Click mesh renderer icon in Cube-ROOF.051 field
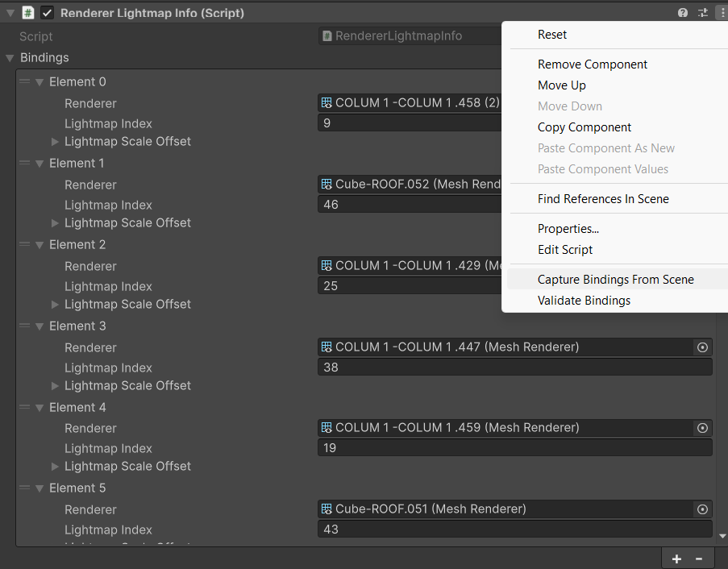The height and width of the screenshot is (569, 728). coord(327,509)
